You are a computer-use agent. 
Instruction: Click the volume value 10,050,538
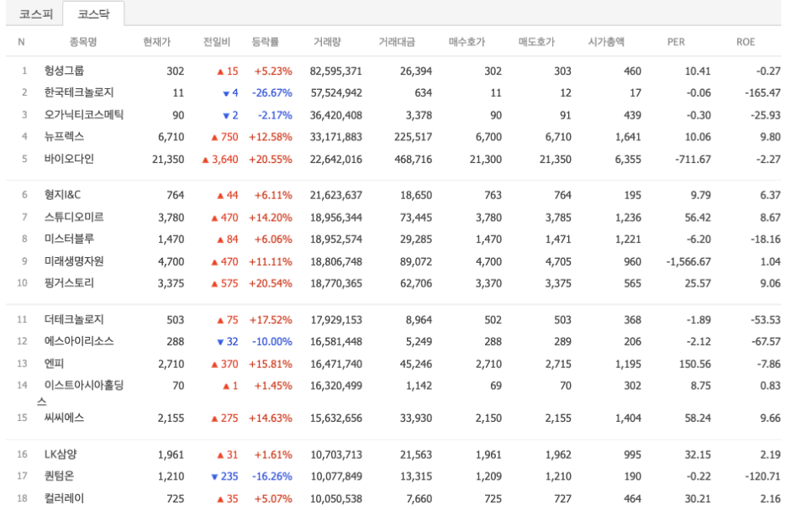[336, 498]
